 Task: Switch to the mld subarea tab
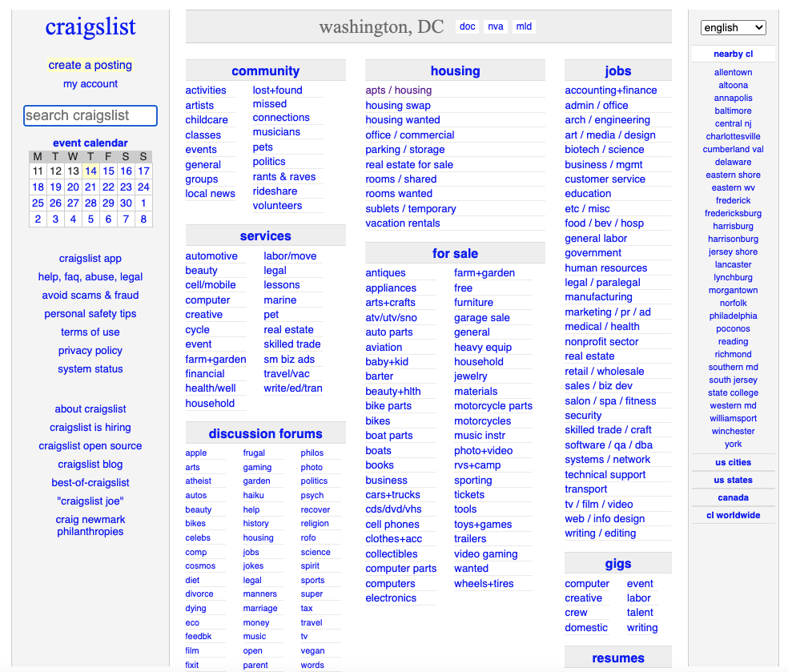click(x=524, y=26)
